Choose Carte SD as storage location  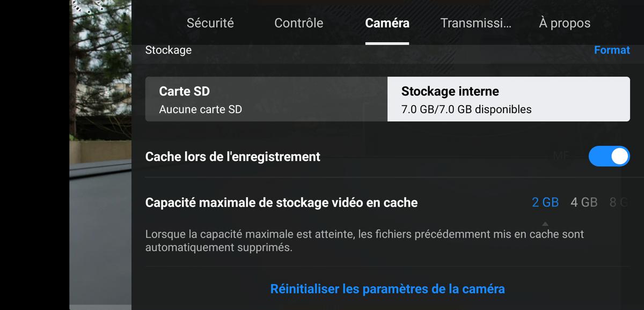tap(266, 99)
